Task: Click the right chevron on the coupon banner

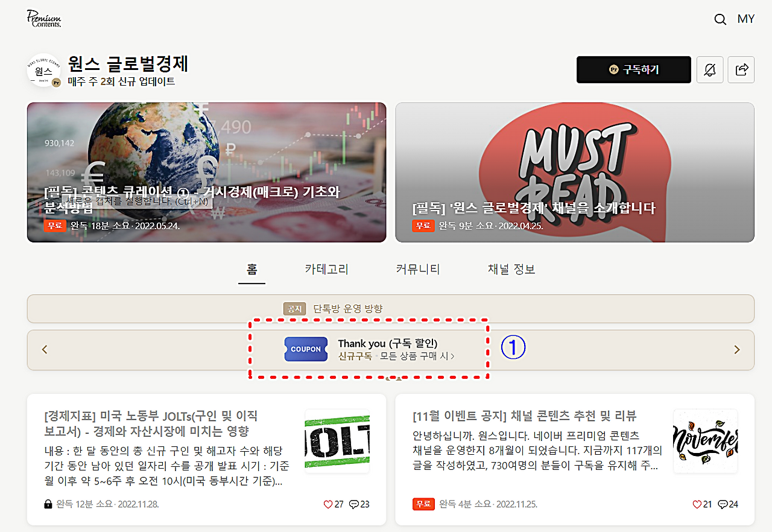Action: tap(736, 349)
